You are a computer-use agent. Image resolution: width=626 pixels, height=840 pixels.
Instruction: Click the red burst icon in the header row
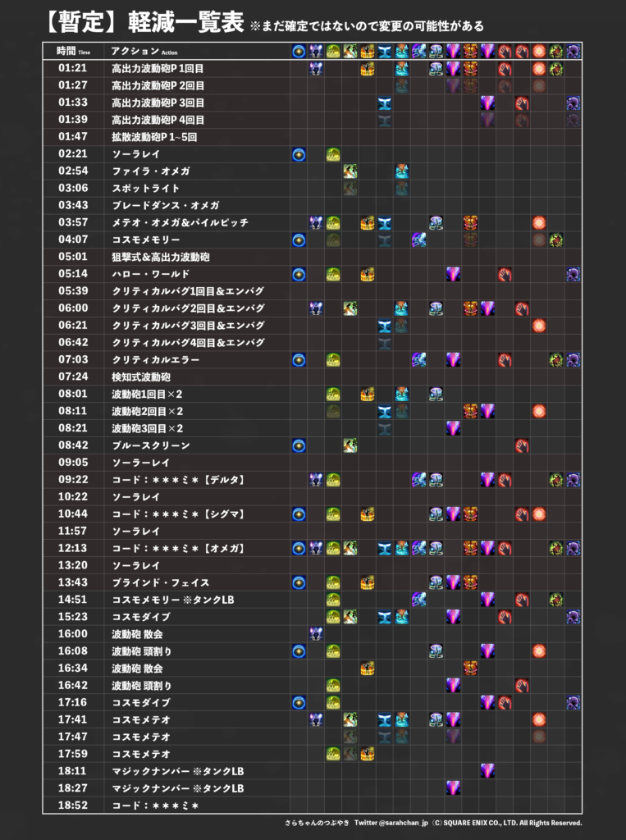click(x=538, y=51)
